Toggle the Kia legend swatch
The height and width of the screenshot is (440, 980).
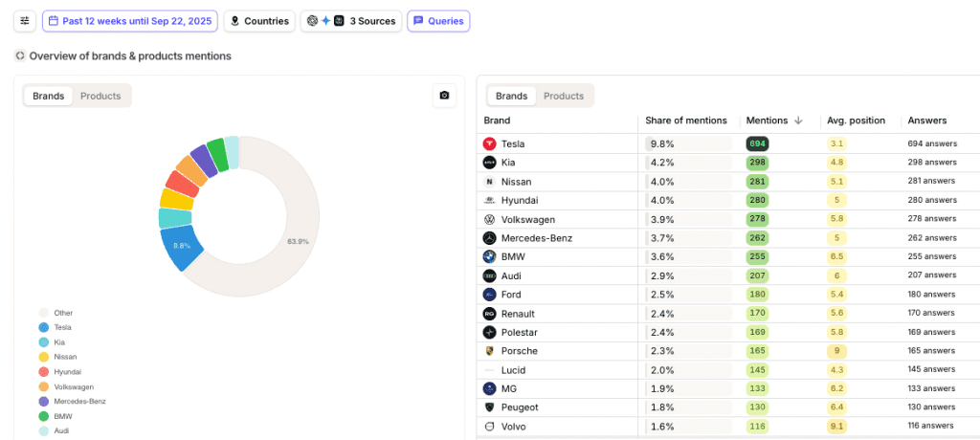point(43,342)
